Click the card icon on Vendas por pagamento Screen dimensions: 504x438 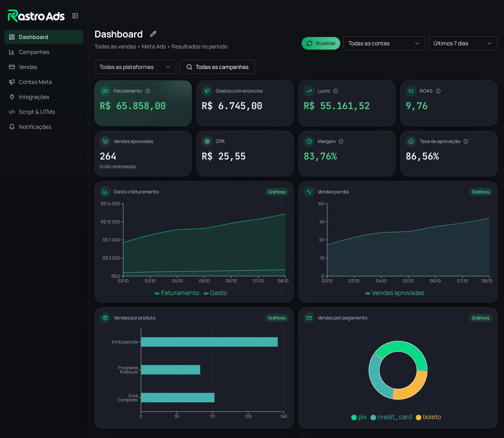point(309,318)
